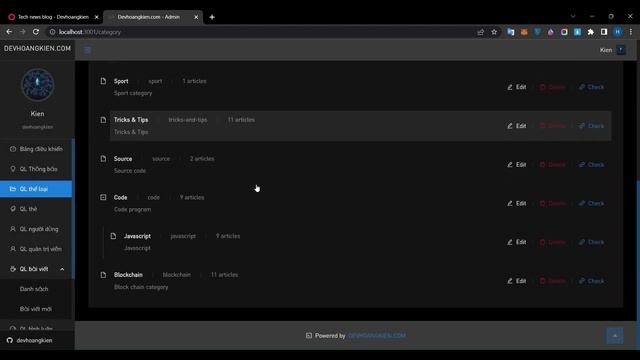Screen dimensions: 640x360
Task: Delete the Tricks & Tips category
Action: [x=553, y=126]
